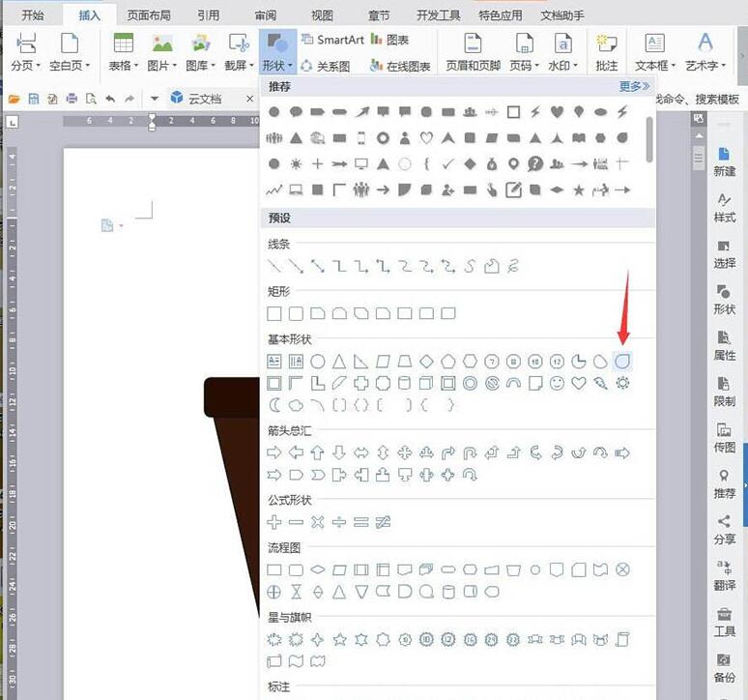
Task: Select the plus sign in formula shapes
Action: (273, 522)
